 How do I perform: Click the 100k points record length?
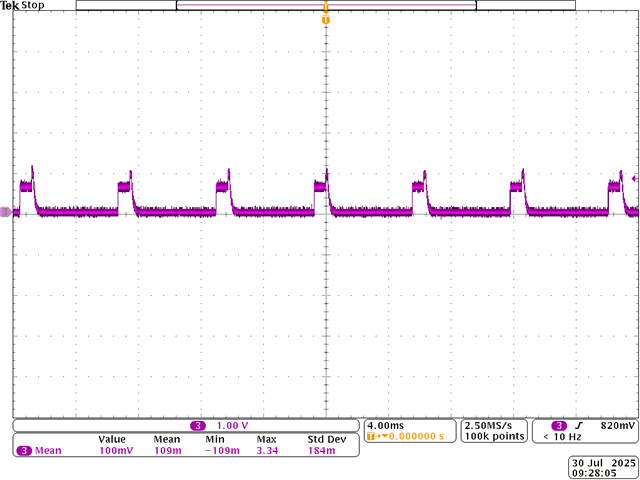(x=494, y=436)
